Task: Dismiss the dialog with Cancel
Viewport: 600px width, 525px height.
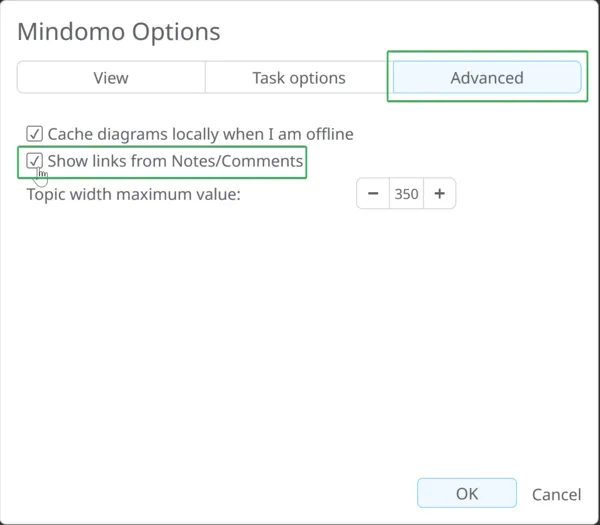Action: pos(557,494)
